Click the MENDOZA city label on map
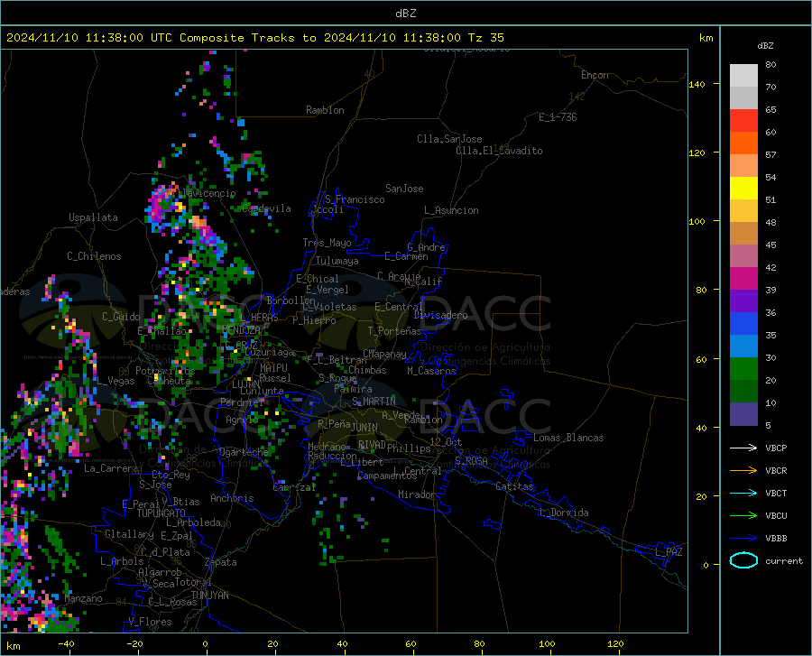812x656 pixels. pyautogui.click(x=241, y=330)
